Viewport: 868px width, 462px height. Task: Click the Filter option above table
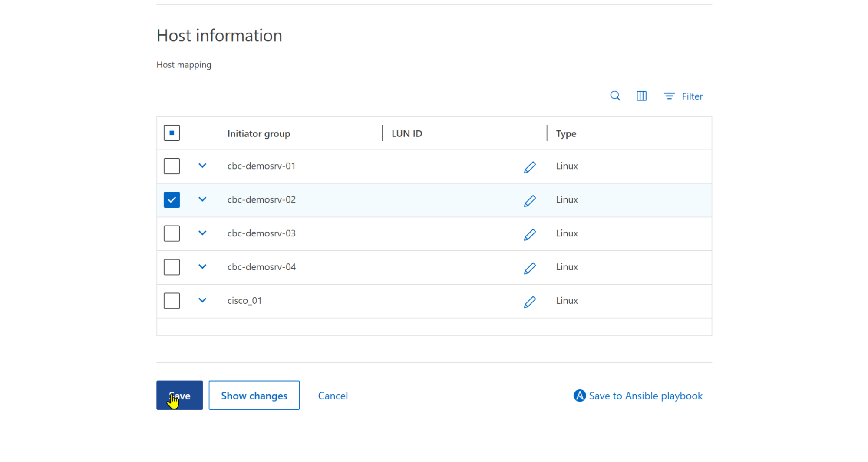pos(683,96)
